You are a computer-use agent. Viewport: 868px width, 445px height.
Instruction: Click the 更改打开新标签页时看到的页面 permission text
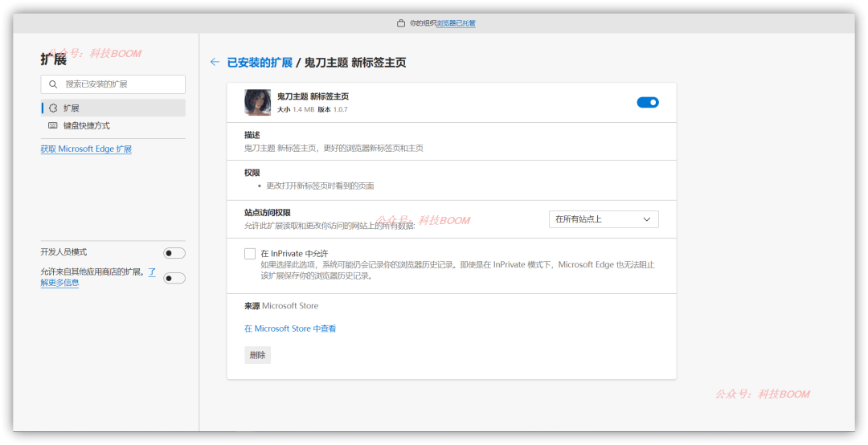(x=320, y=186)
